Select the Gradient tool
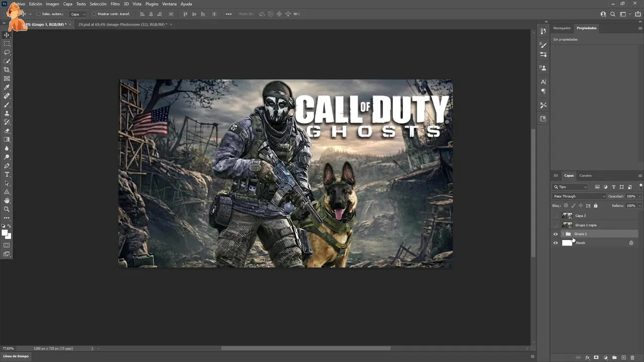Viewport: 644px width, 362px height. [7, 140]
